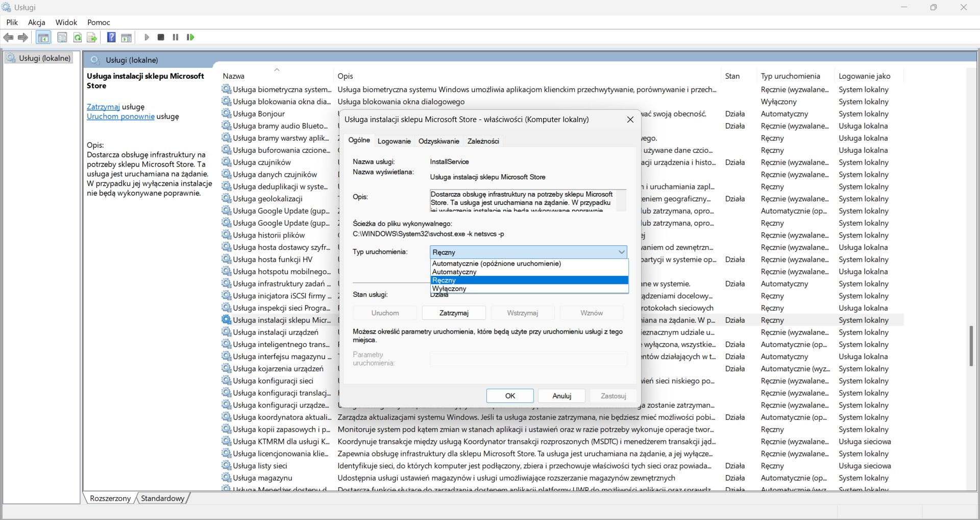Click the Export List toolbar icon

pyautogui.click(x=92, y=37)
